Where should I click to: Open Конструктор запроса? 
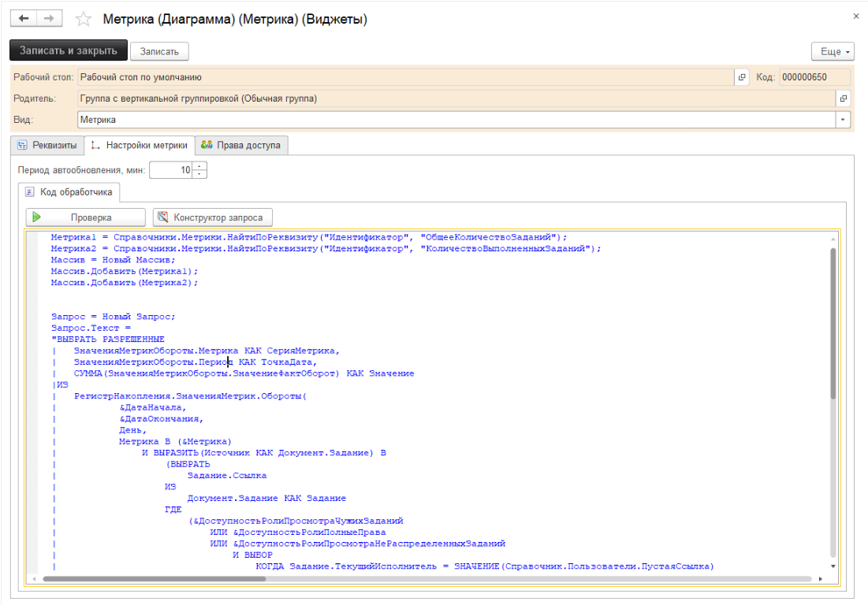[213, 217]
